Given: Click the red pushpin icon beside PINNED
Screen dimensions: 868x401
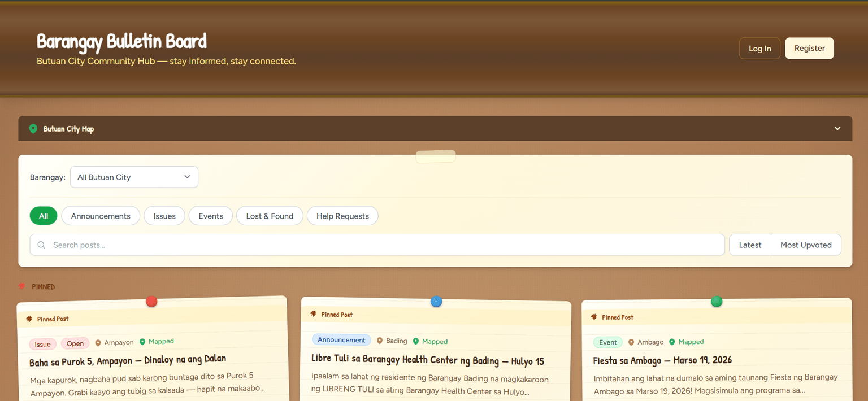Looking at the screenshot, I should click(22, 286).
